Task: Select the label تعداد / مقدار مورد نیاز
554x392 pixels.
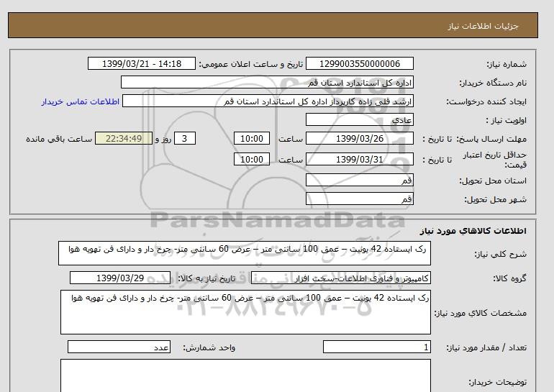Action: coord(486,348)
